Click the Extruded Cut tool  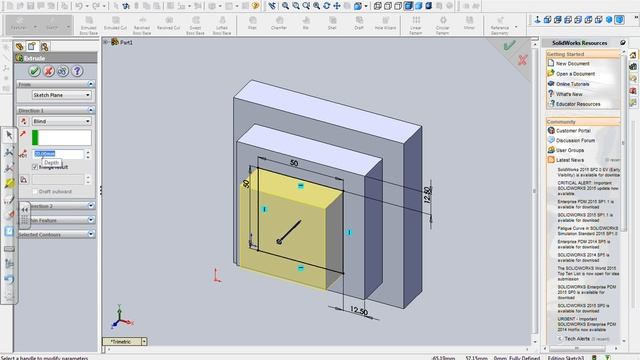point(115,23)
